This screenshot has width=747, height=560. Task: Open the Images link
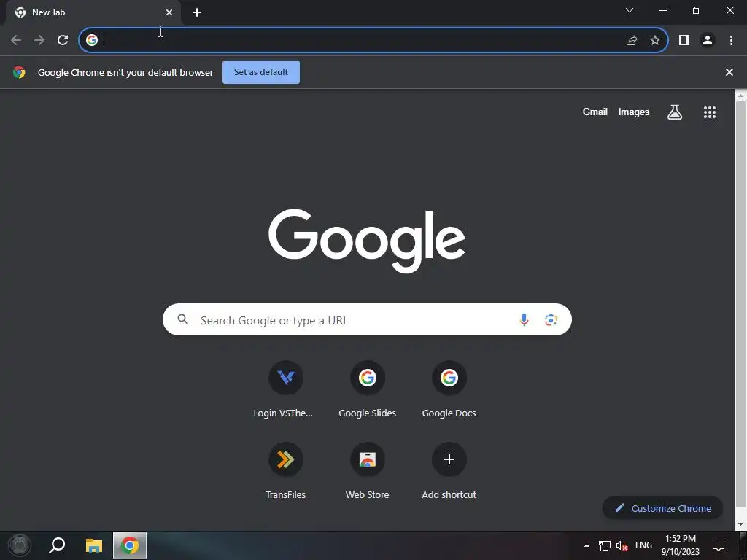(x=634, y=112)
